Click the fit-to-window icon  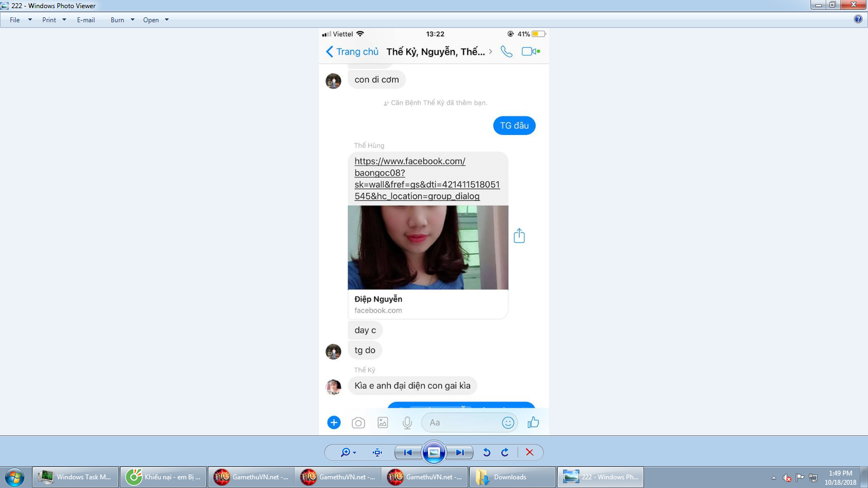pyautogui.click(x=376, y=452)
